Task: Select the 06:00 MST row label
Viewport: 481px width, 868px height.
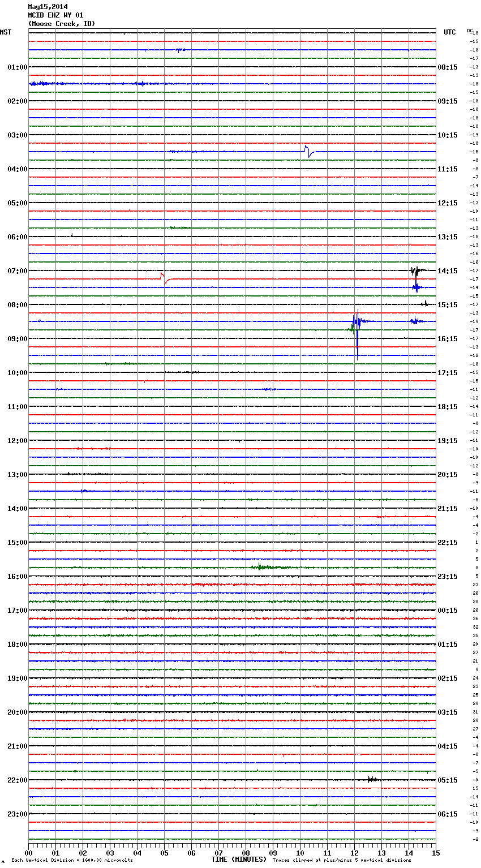Action: tap(18, 237)
